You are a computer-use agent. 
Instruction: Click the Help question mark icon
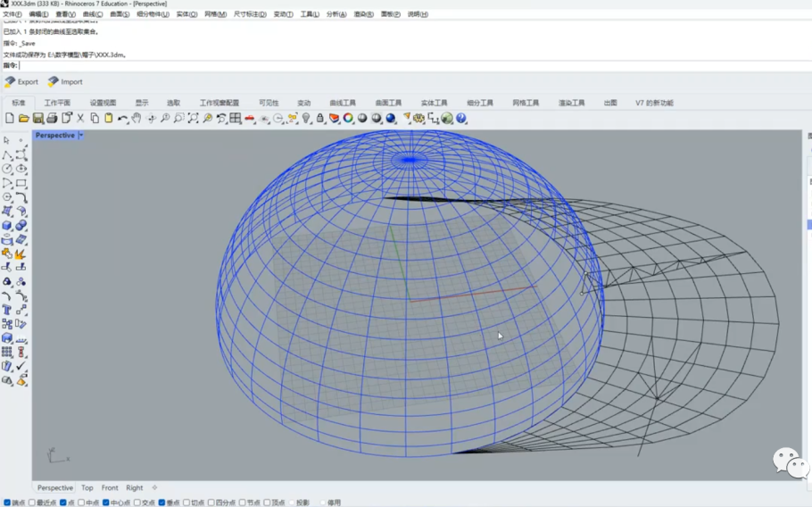pos(461,118)
